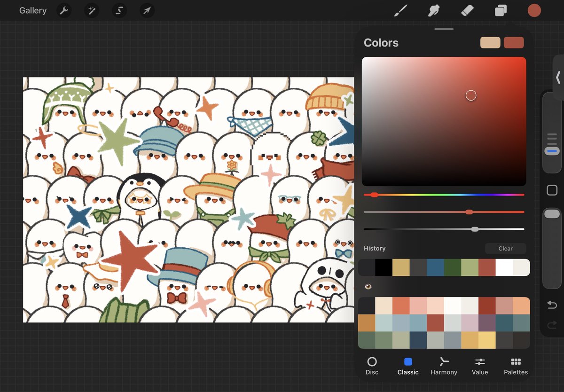Pick the pure white swatch in History

[x=504, y=267]
